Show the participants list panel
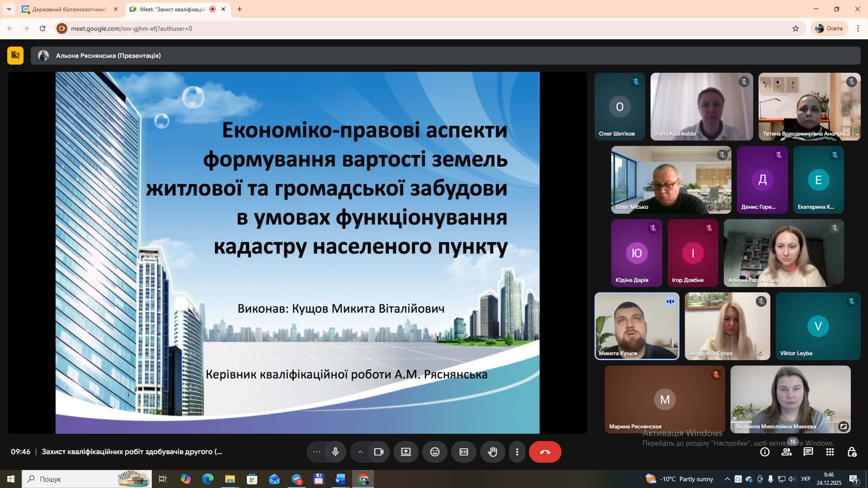The width and height of the screenshot is (868, 488). [x=787, y=452]
